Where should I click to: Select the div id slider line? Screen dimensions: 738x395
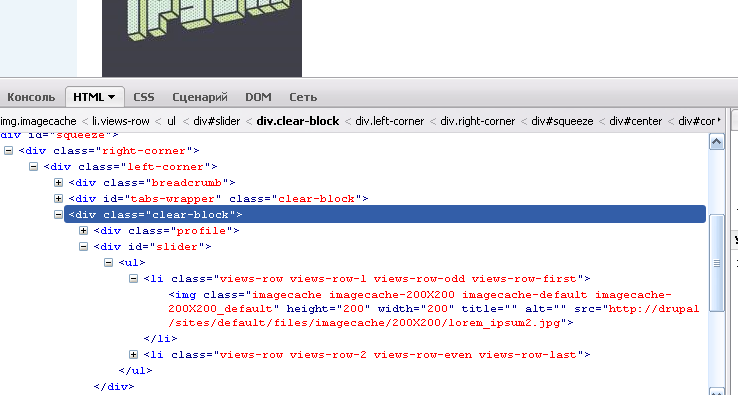click(152, 247)
